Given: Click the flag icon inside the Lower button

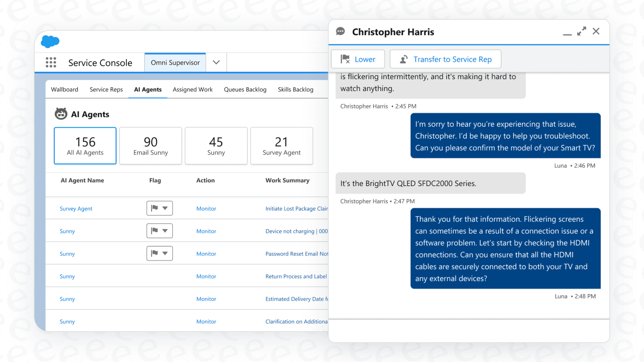Looking at the screenshot, I should pos(345,59).
